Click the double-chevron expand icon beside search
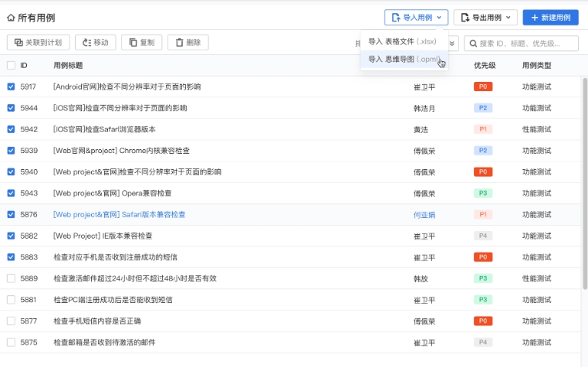 pos(452,43)
